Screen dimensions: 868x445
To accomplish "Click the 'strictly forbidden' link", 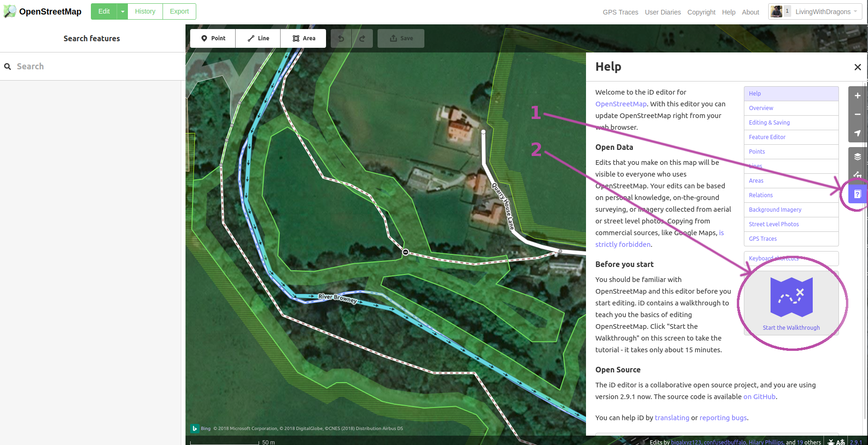I will (x=623, y=245).
